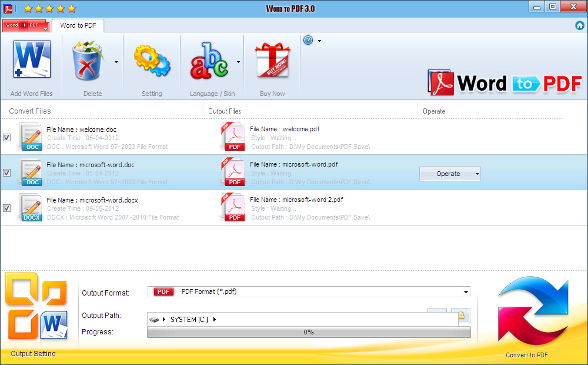This screenshot has height=365, width=588.
Task: Expand the arrow next to the help icon
Action: coord(319,41)
